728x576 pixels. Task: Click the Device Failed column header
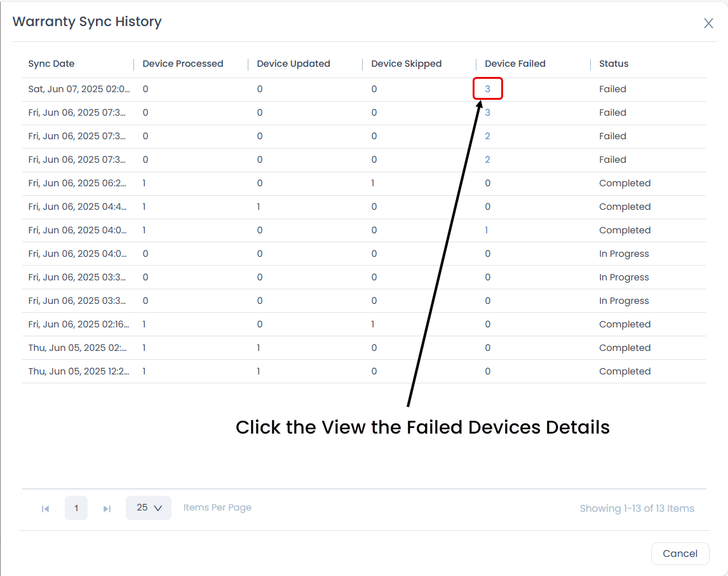(515, 64)
